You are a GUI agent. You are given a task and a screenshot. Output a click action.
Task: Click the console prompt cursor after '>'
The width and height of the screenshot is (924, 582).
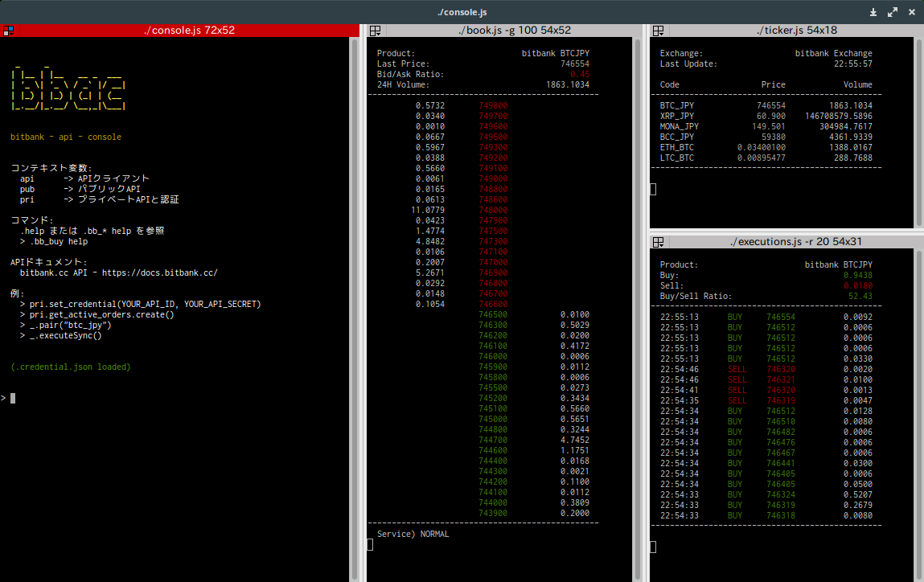tap(13, 398)
